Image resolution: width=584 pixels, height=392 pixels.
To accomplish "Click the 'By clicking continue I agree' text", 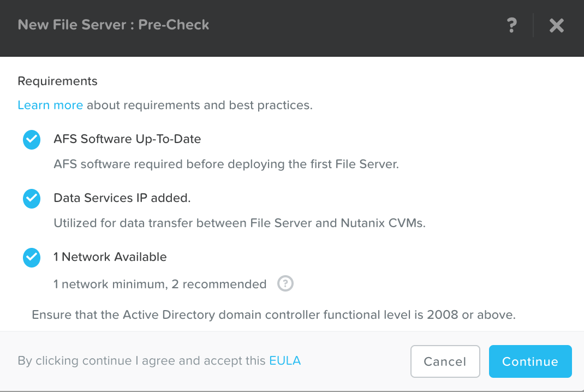I will pos(142,360).
